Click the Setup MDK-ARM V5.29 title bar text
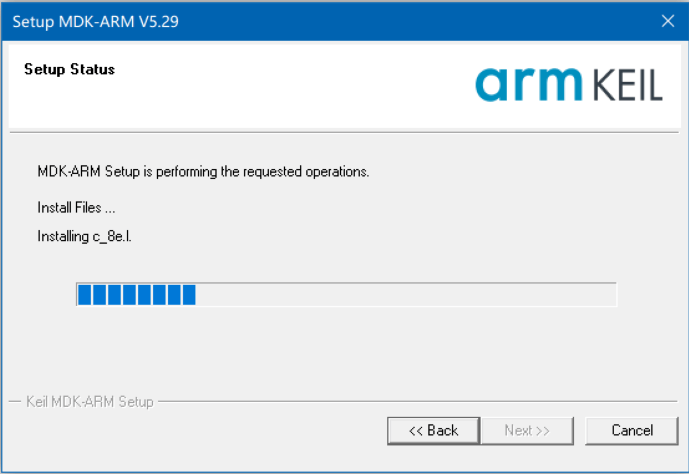The width and height of the screenshot is (689, 474). coord(96,21)
